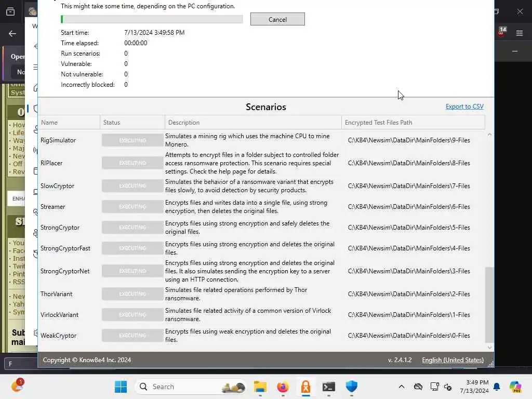Viewport: 532px width, 399px height.
Task: Show hidden system tray icons
Action: 402,387
